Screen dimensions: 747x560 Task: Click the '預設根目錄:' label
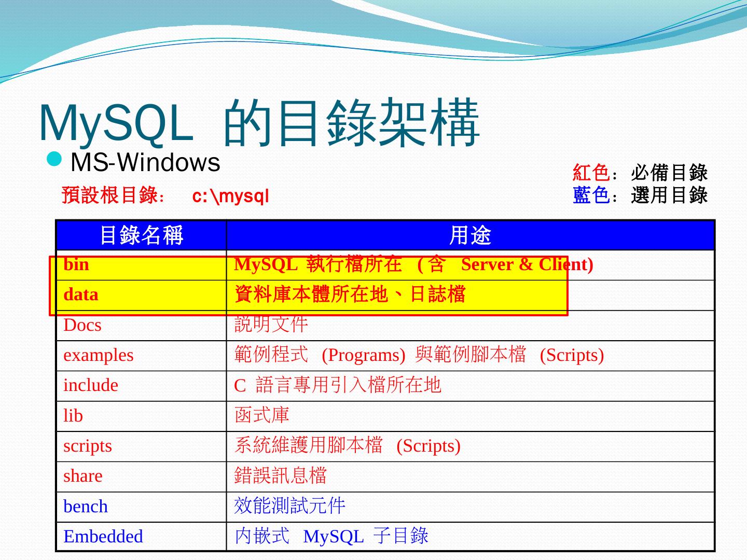114,196
